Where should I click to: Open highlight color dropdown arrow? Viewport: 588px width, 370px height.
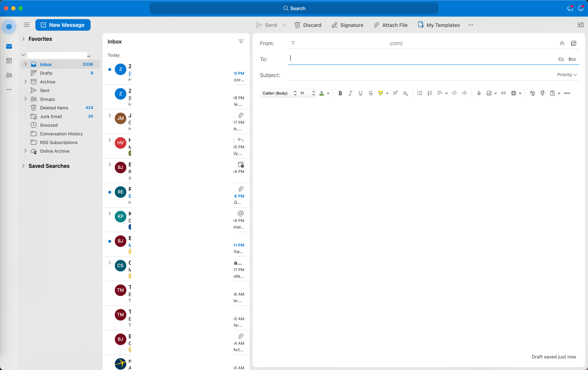pos(387,93)
